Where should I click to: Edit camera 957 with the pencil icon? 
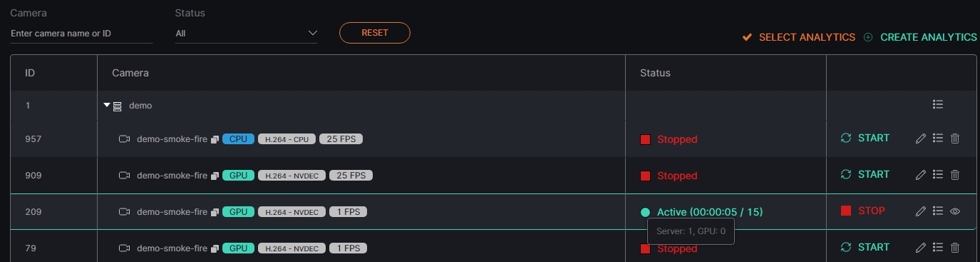pyautogui.click(x=921, y=138)
